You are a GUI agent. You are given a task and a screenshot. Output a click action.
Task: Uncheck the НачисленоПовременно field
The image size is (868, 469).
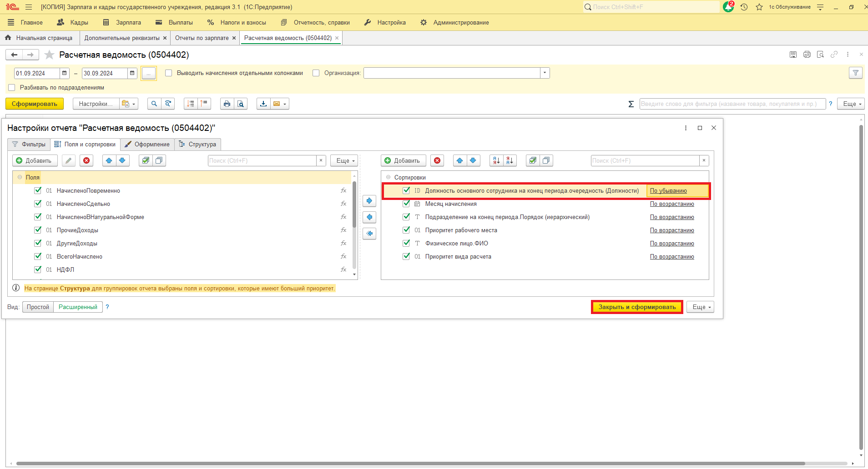(38, 190)
